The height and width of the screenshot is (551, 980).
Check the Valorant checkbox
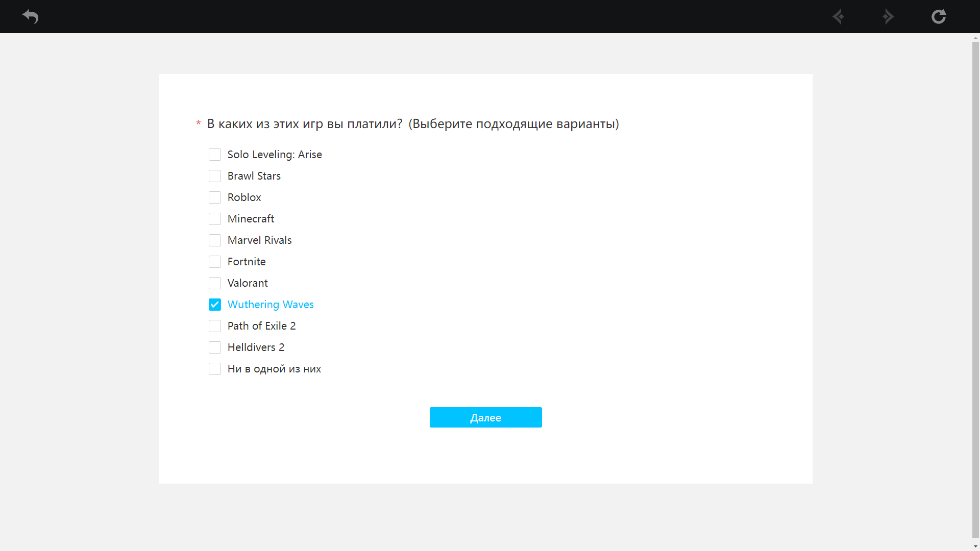click(x=215, y=283)
